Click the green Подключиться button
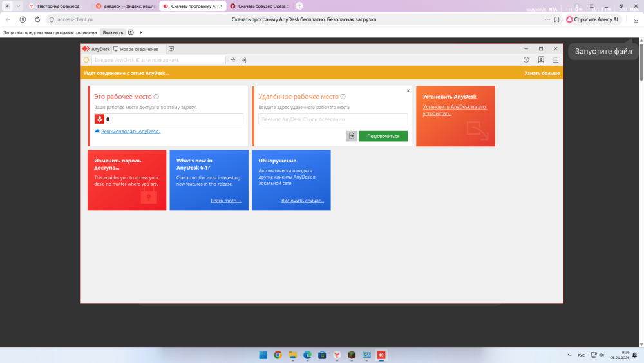Image resolution: width=644 pixels, height=363 pixels. tap(383, 136)
